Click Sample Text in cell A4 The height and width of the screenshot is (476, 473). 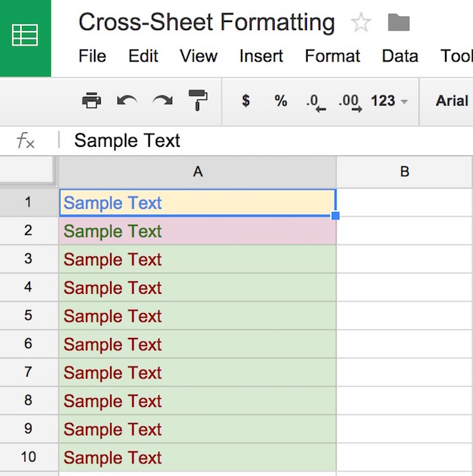click(x=112, y=288)
